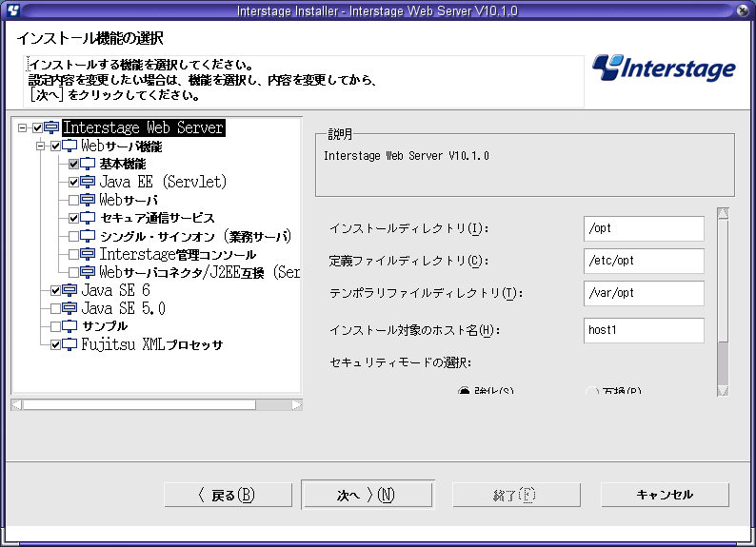Check the Java SE 5.0 checkbox
756x547 pixels.
point(55,308)
